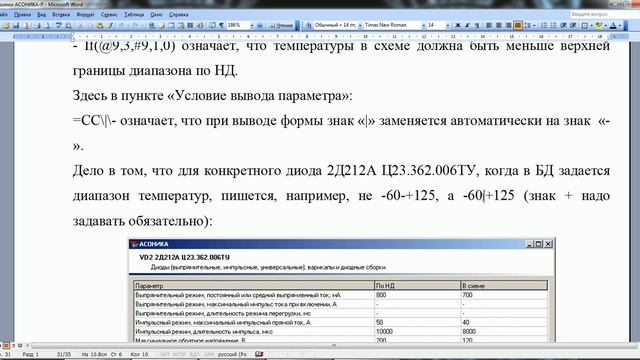Click the Styles and Formatting icon
640x360 pixels.
309,25
